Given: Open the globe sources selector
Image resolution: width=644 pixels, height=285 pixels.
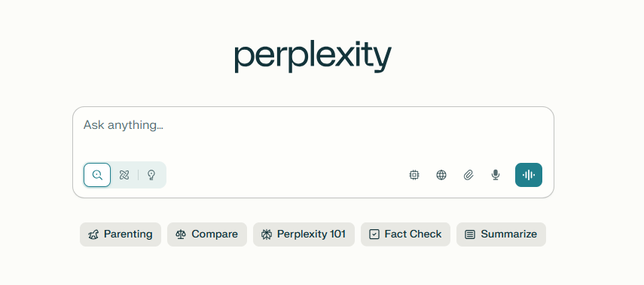Looking at the screenshot, I should pyautogui.click(x=441, y=175).
